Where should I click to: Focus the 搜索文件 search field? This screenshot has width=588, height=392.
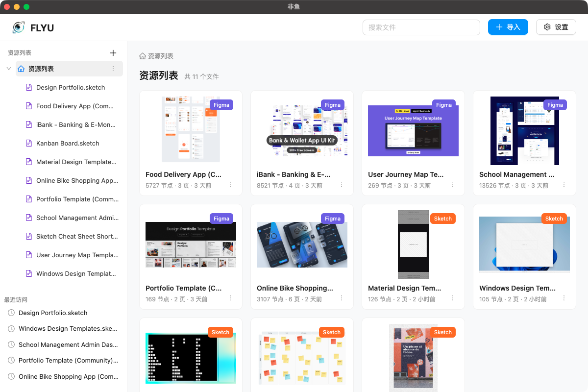click(x=421, y=27)
